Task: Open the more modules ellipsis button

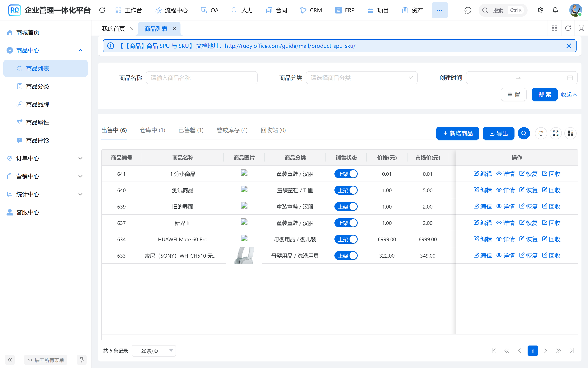Action: (x=440, y=10)
